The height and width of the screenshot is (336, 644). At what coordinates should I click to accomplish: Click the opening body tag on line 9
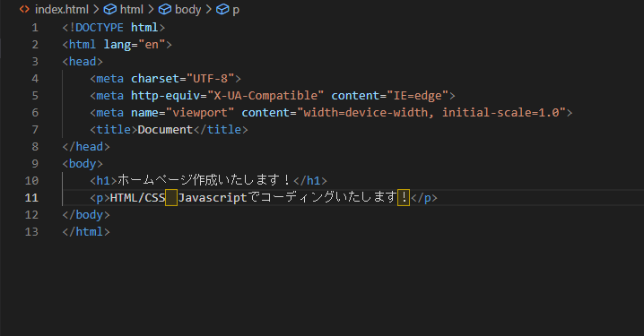pyautogui.click(x=83, y=164)
